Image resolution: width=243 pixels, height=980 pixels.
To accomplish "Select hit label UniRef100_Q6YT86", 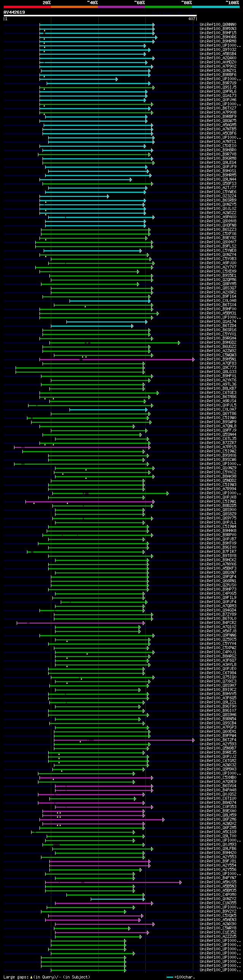I will (218, 414).
